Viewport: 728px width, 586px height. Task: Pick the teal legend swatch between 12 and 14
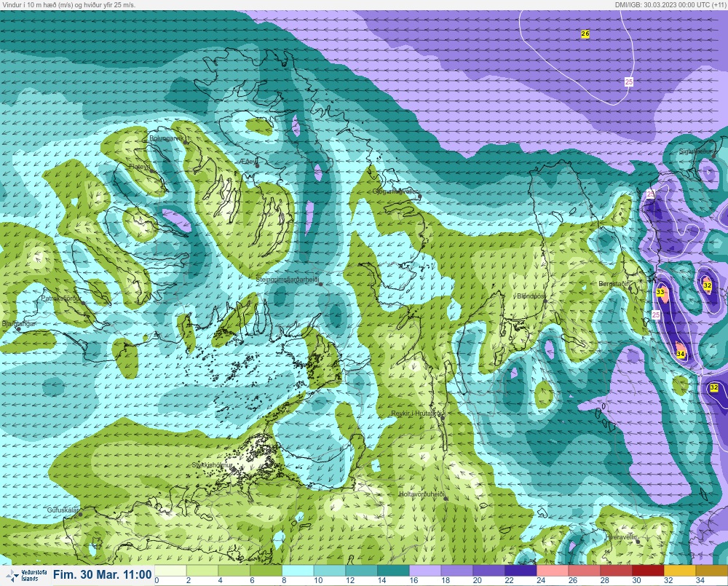point(362,571)
